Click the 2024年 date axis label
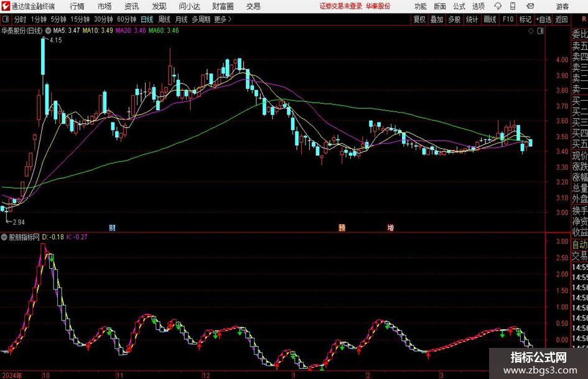Image resolution: width=588 pixels, height=379 pixels. (x=12, y=375)
